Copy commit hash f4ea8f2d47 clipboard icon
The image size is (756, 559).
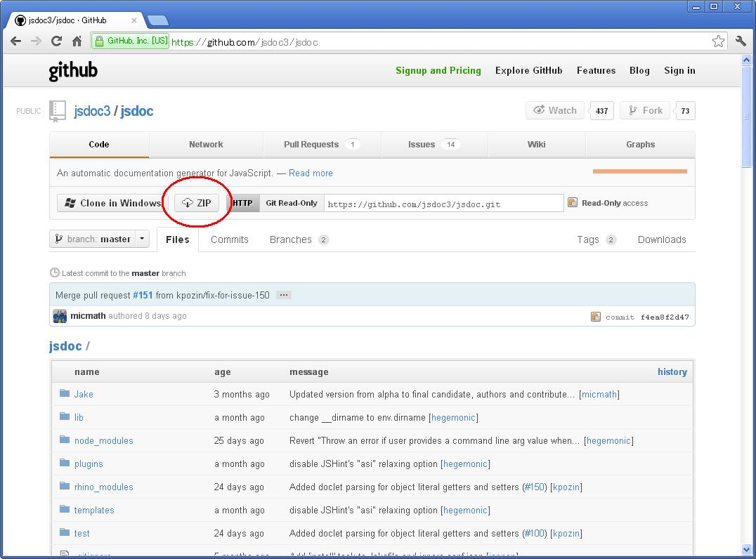pos(595,317)
